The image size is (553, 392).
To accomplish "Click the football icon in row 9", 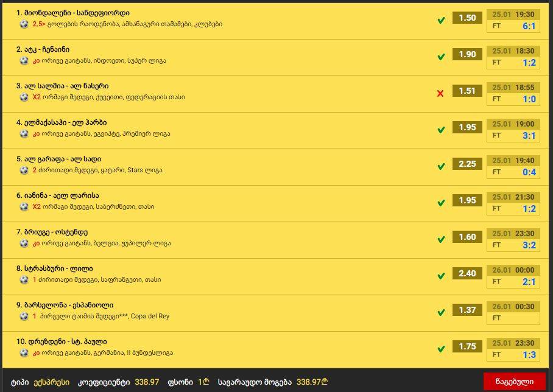I will pyautogui.click(x=24, y=316).
